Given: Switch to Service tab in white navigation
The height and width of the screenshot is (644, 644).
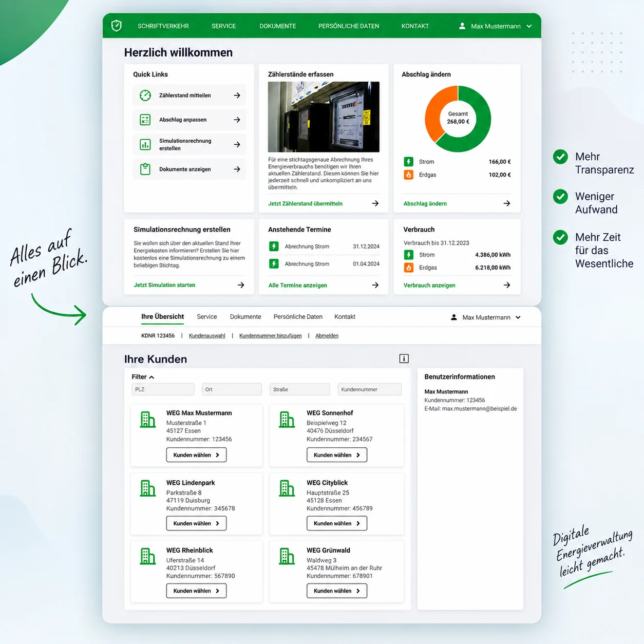Looking at the screenshot, I should point(207,317).
